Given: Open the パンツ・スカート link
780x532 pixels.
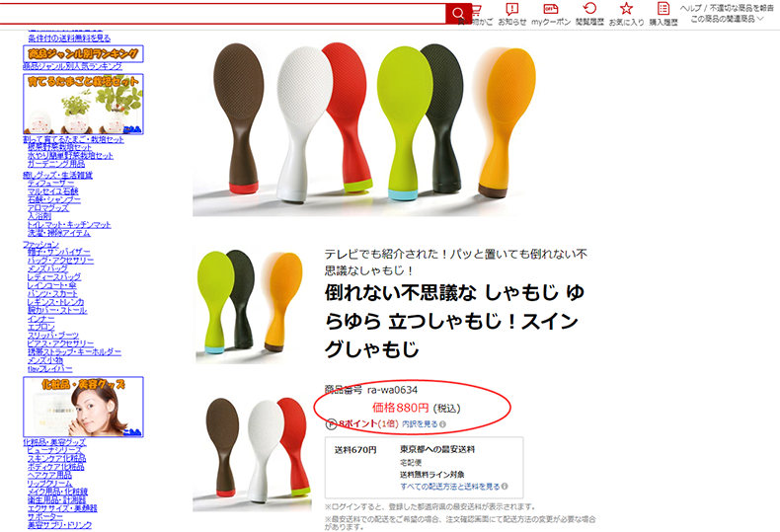Looking at the screenshot, I should (52, 293).
